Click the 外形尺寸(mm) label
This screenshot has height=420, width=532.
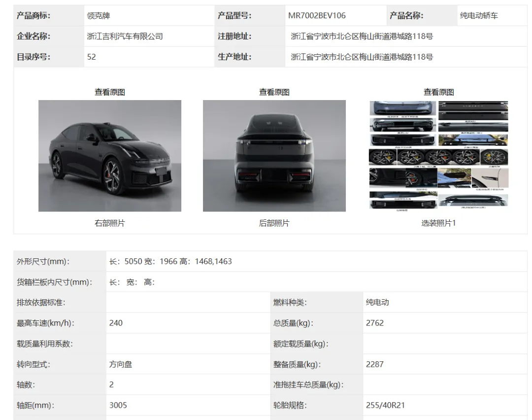coord(43,261)
